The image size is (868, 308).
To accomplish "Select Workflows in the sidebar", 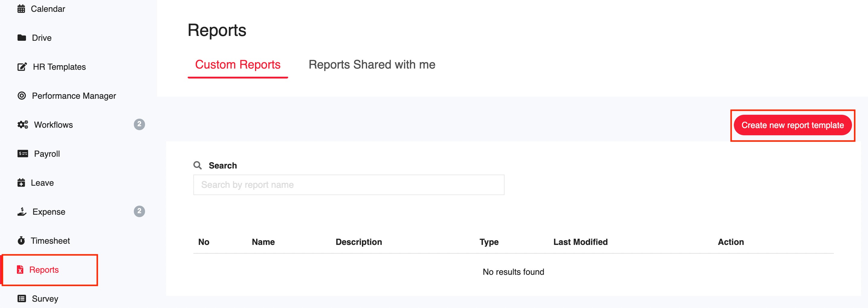I will 53,124.
